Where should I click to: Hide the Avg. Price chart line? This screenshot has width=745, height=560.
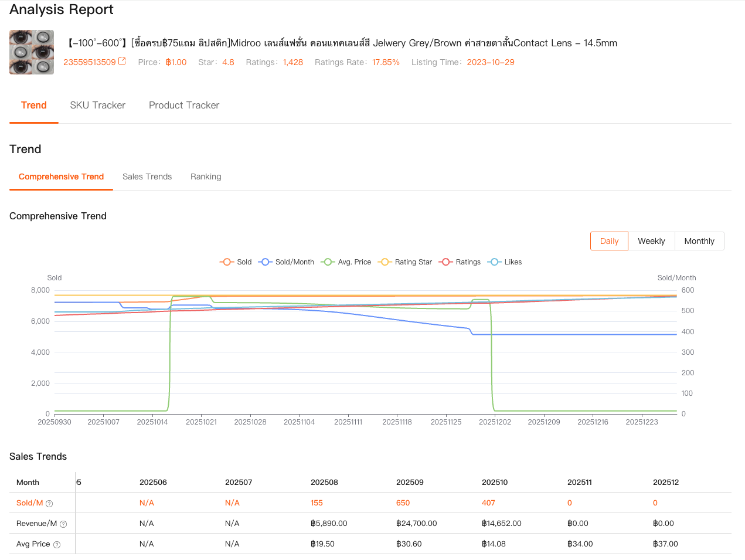346,262
